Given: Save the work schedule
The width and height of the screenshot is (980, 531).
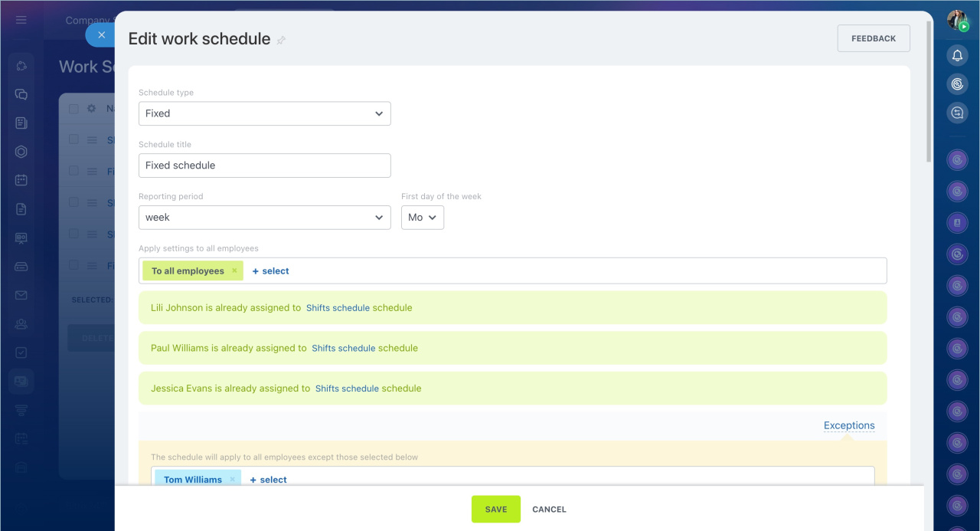Looking at the screenshot, I should click(x=495, y=510).
